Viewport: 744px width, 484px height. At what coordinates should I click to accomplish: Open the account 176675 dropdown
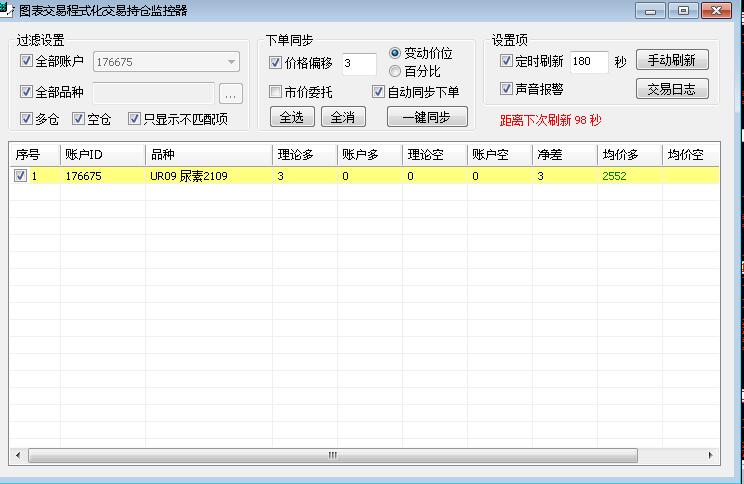tap(166, 62)
